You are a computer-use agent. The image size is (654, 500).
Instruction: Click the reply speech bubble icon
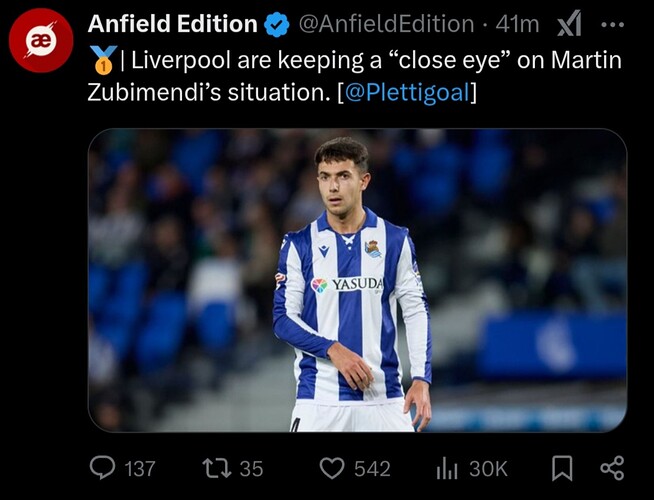(102, 467)
